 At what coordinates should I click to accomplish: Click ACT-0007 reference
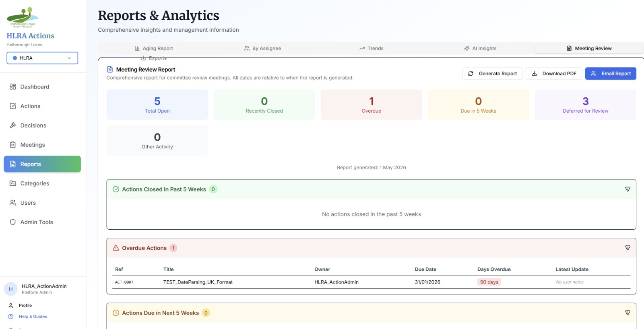[124, 282]
